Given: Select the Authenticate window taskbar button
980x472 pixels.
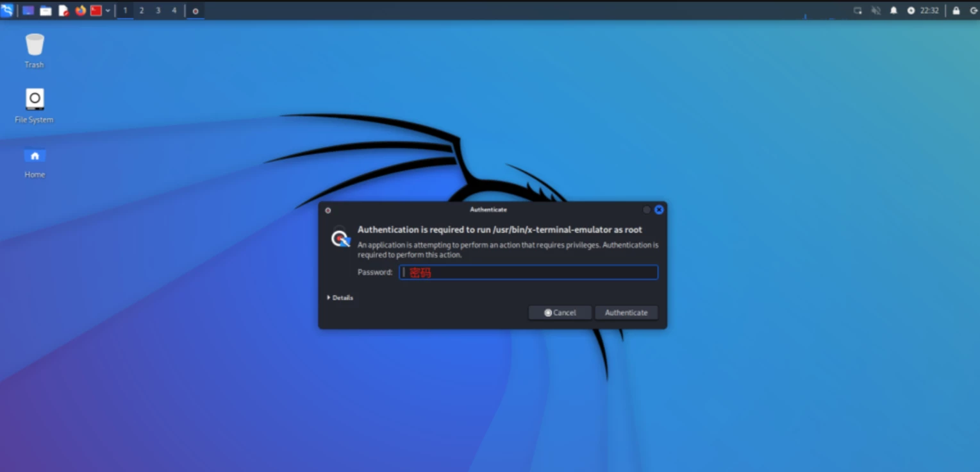Looking at the screenshot, I should 195,11.
